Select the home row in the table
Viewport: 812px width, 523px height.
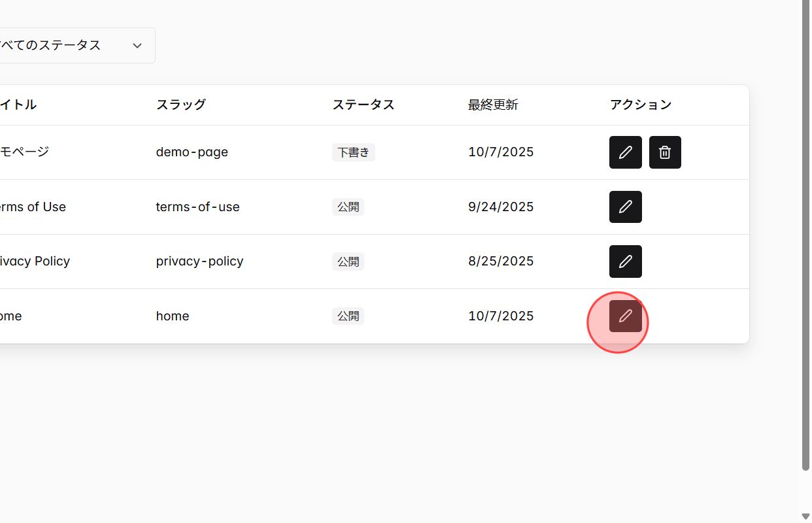point(327,316)
